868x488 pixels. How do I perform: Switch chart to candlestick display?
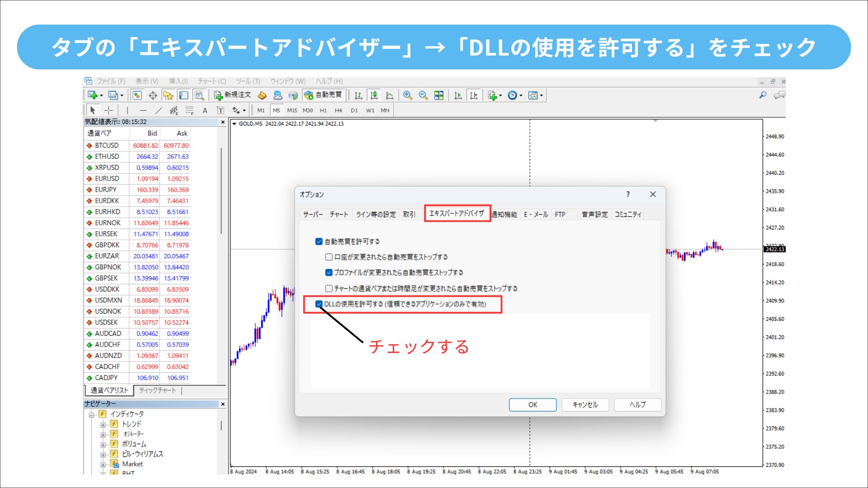pos(373,95)
